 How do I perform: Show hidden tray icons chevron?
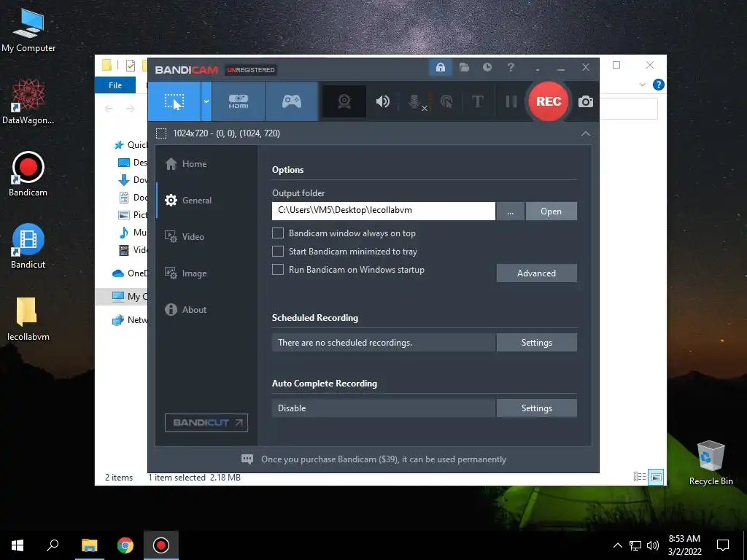[x=617, y=545]
